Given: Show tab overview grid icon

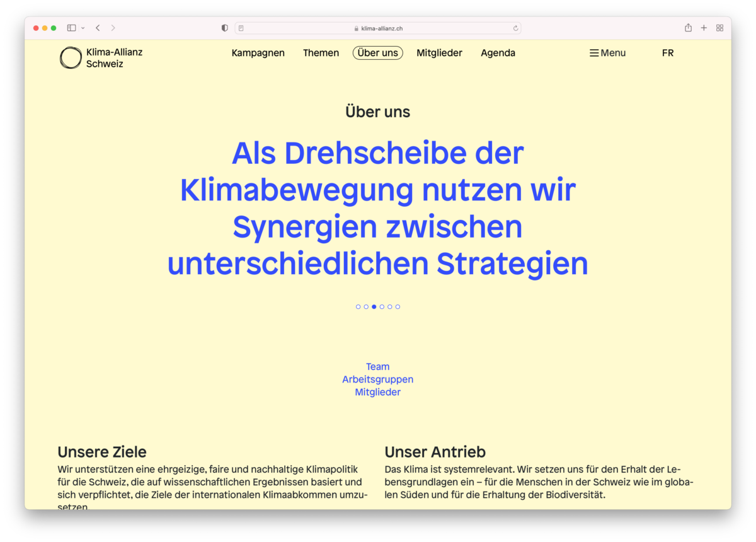Looking at the screenshot, I should pyautogui.click(x=719, y=28).
